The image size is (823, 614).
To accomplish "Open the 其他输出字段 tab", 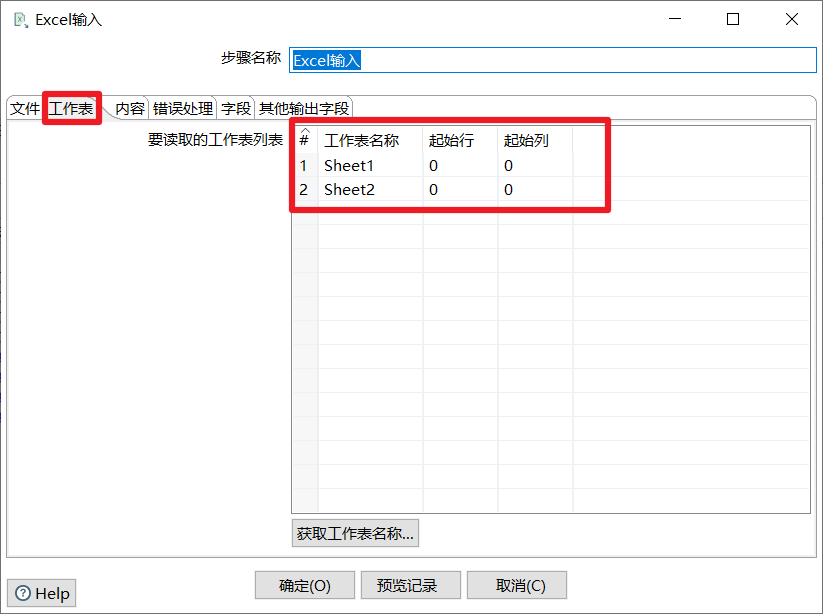I will pos(304,109).
